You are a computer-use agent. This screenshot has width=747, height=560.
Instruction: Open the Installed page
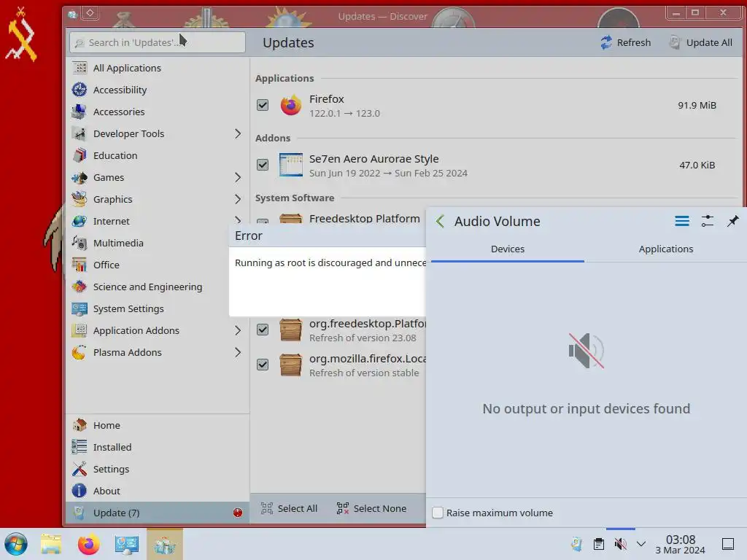coord(158,447)
